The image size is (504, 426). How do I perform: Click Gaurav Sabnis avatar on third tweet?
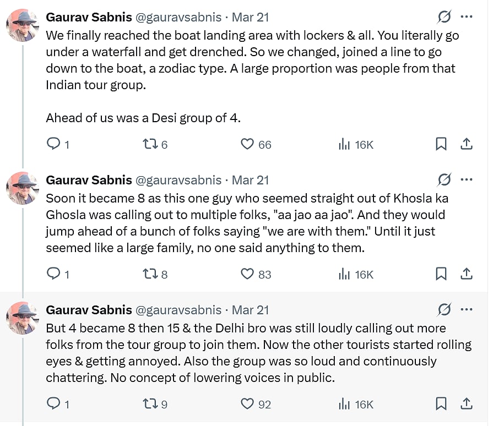point(22,317)
